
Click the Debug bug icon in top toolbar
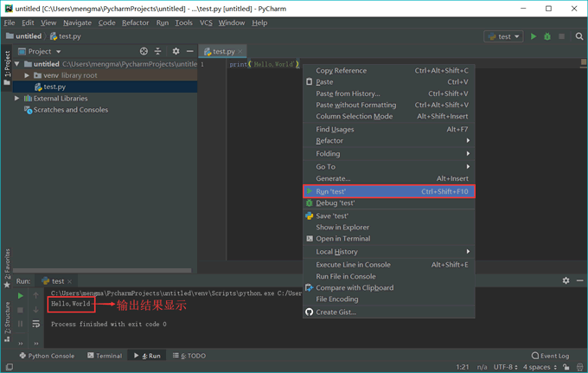point(547,36)
